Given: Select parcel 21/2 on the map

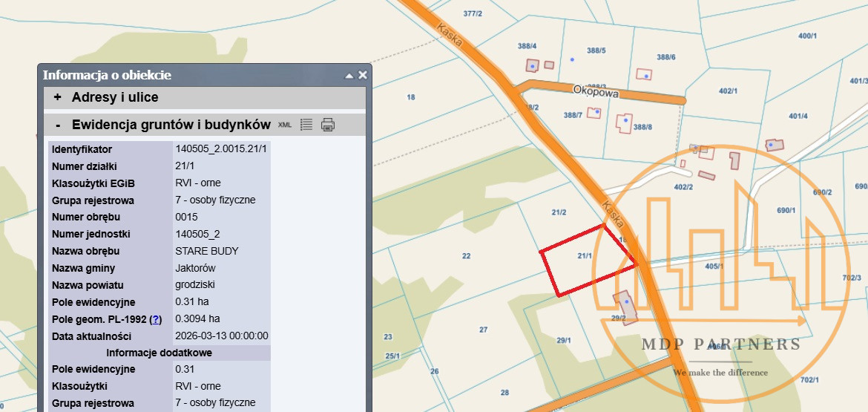Looking at the screenshot, I should pos(559,212).
